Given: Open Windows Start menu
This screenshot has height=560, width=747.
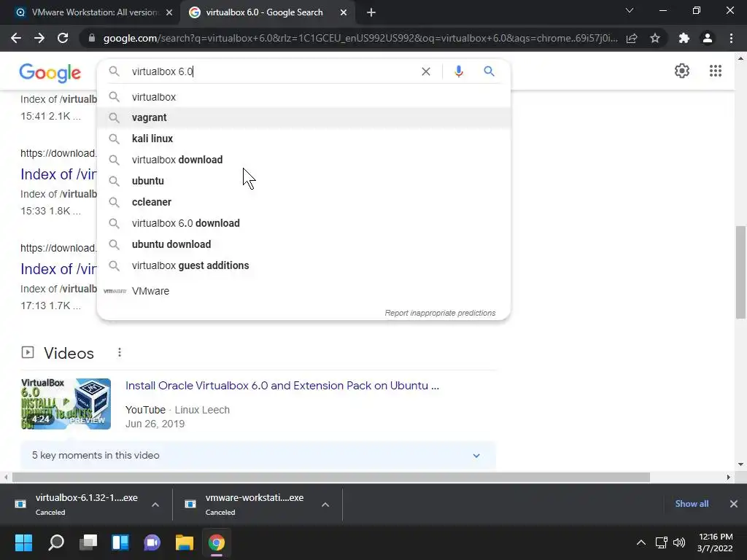Looking at the screenshot, I should 23,542.
